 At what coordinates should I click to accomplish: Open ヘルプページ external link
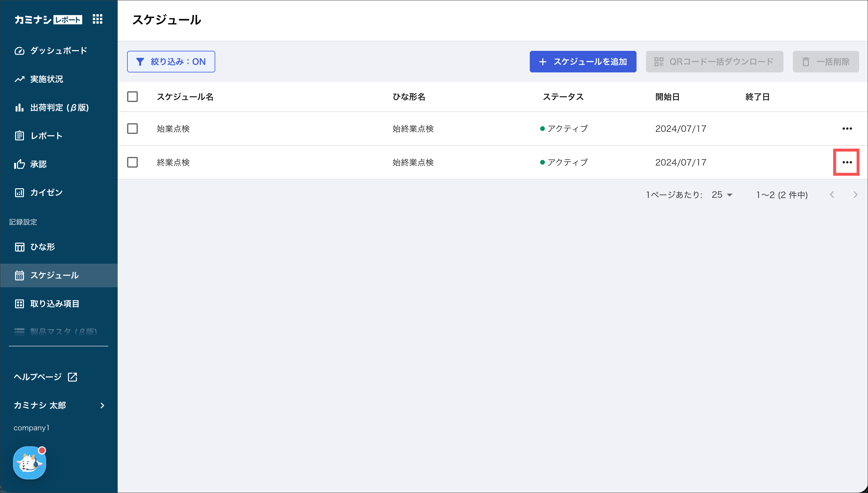click(x=46, y=377)
